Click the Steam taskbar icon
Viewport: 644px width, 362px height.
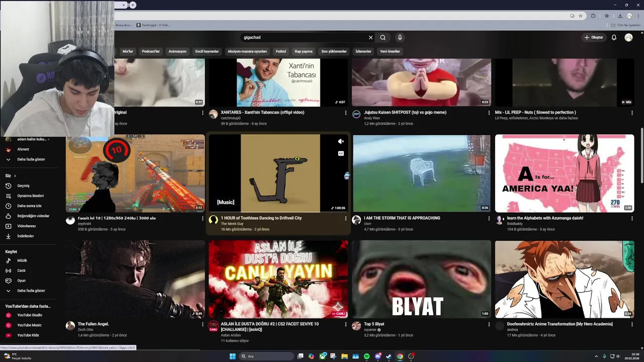click(388, 356)
